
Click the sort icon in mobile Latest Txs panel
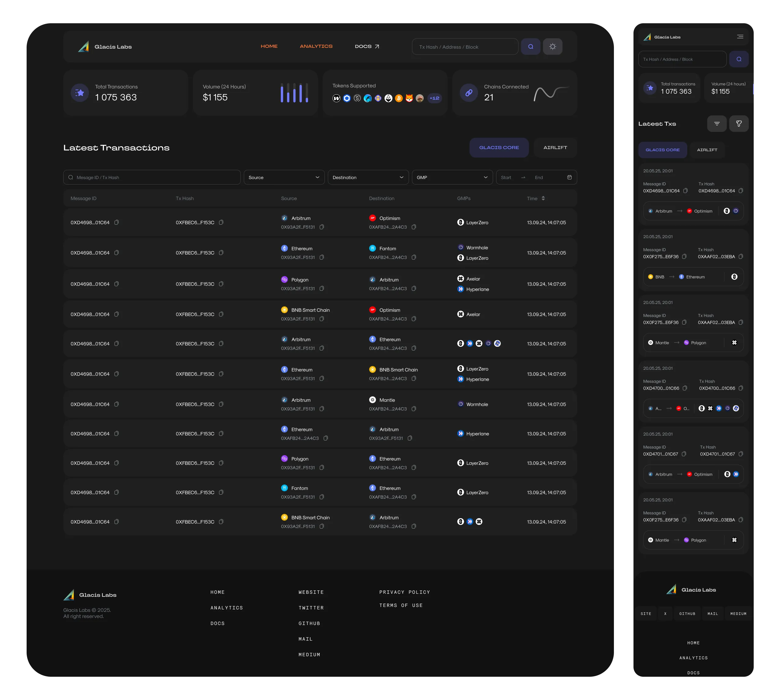717,123
